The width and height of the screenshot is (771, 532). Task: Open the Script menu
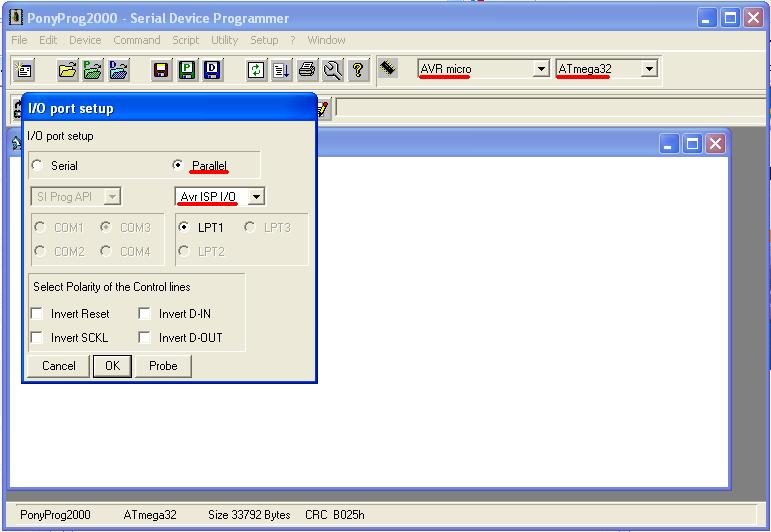pos(185,40)
